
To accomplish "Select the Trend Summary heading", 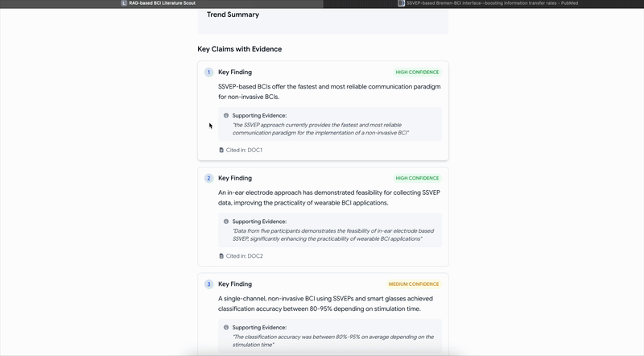I will click(x=233, y=14).
